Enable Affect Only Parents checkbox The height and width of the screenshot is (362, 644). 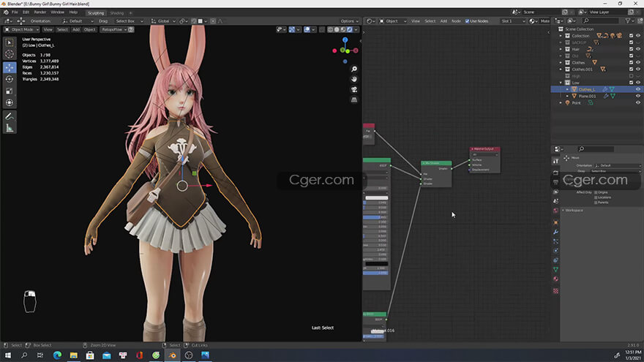(x=596, y=203)
